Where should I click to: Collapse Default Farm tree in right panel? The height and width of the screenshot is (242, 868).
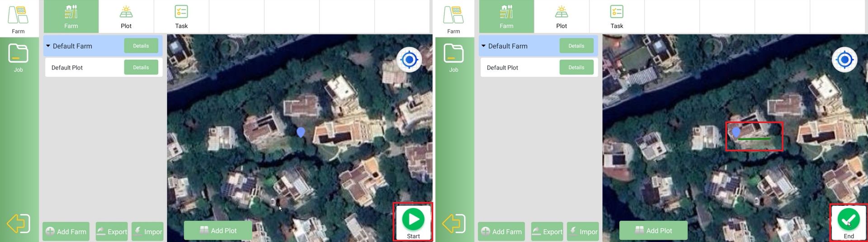484,46
